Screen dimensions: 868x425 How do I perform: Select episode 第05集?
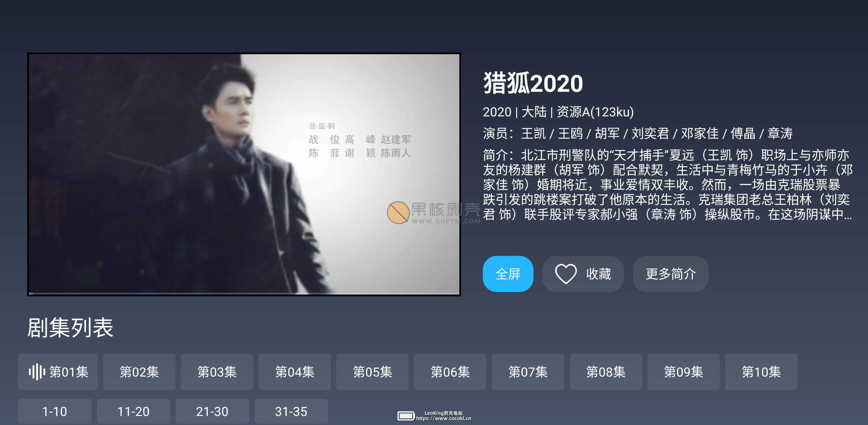[373, 372]
